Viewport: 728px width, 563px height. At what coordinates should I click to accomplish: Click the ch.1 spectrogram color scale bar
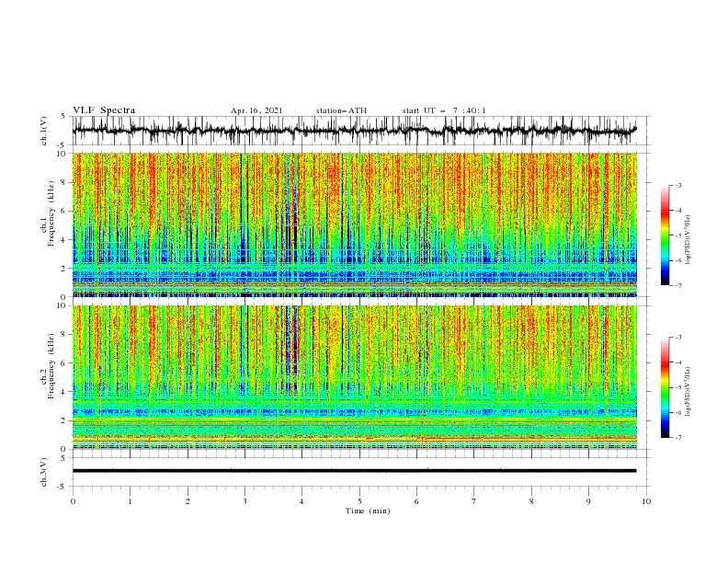(665, 236)
